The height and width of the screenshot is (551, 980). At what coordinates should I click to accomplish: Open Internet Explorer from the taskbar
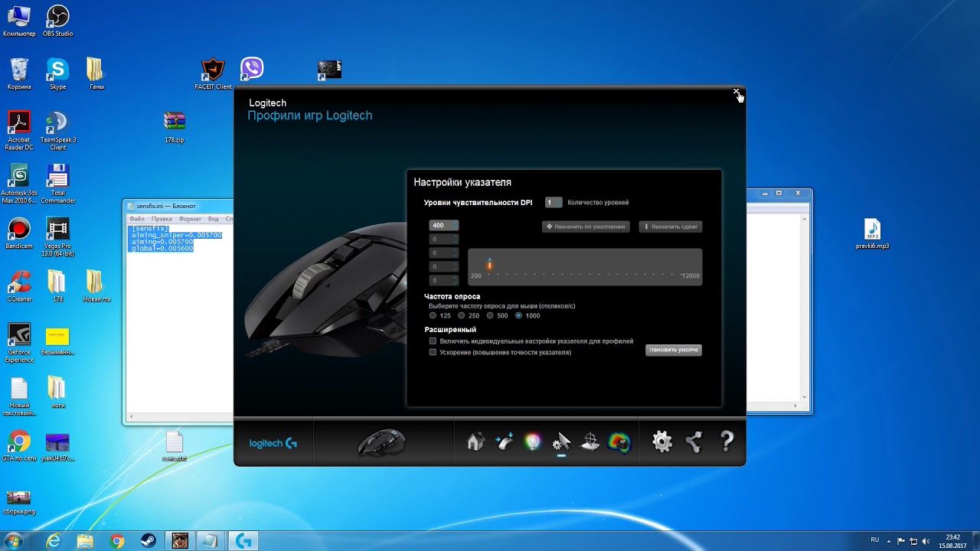click(53, 541)
